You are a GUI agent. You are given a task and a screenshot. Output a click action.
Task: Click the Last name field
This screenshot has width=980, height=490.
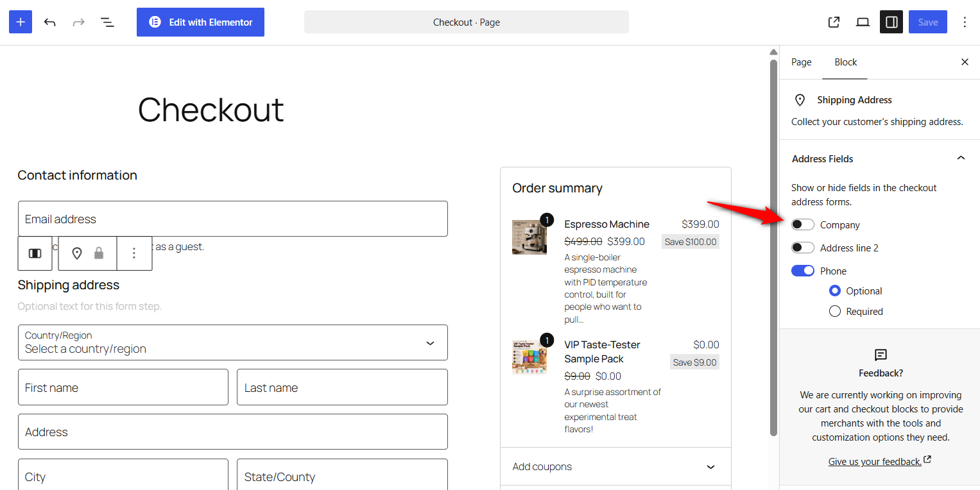pyautogui.click(x=342, y=387)
